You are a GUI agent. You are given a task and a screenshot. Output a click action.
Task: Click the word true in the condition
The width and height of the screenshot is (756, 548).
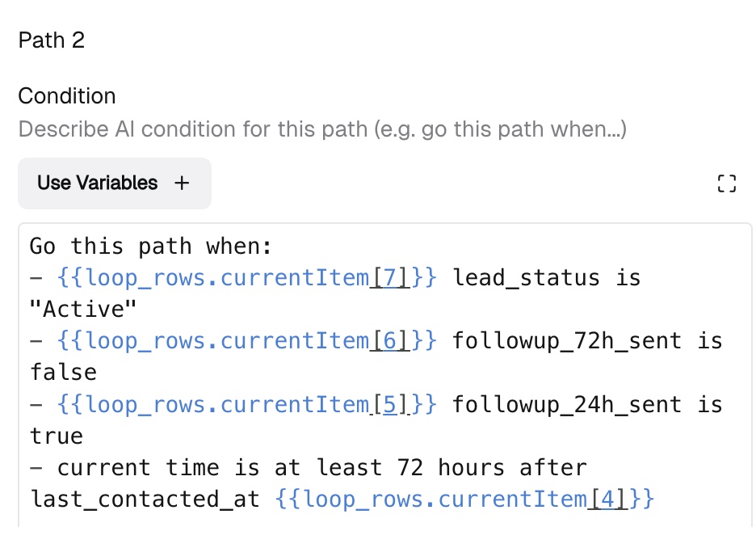tap(57, 436)
